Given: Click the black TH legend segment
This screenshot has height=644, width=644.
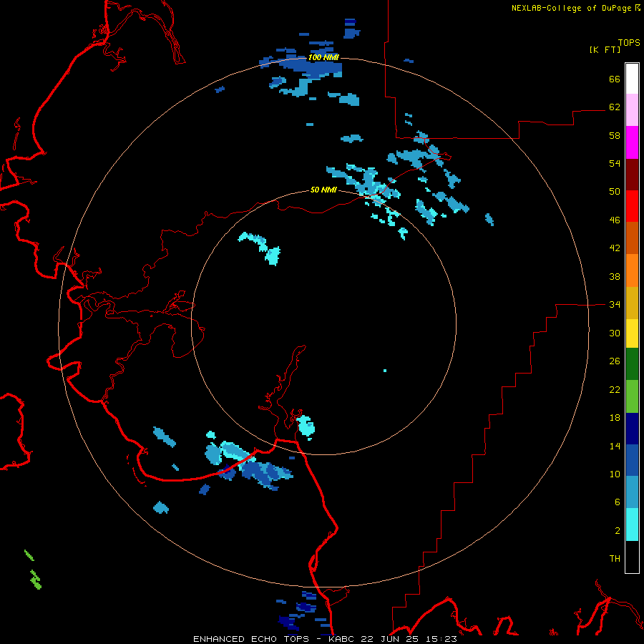Looking at the screenshot, I should (632, 557).
